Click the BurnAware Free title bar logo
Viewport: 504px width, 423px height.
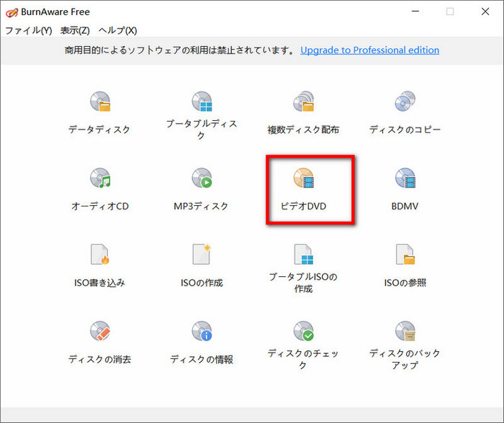[12, 12]
